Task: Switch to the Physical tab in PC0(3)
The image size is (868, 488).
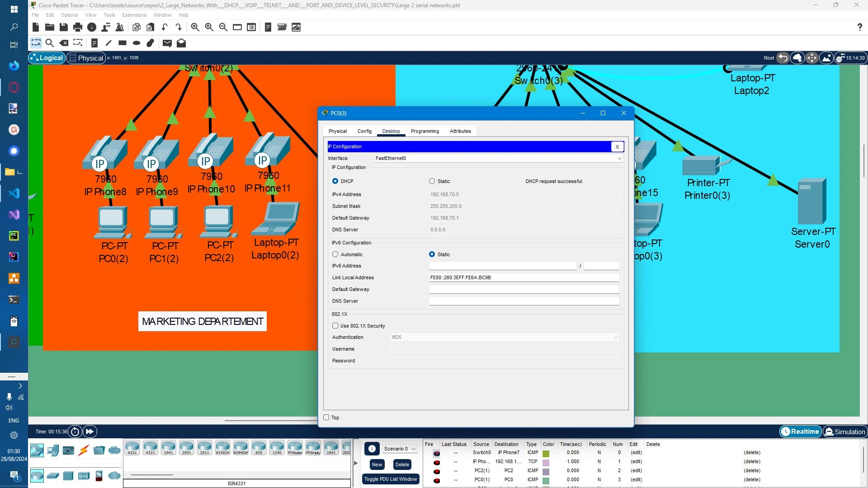Action: (338, 131)
